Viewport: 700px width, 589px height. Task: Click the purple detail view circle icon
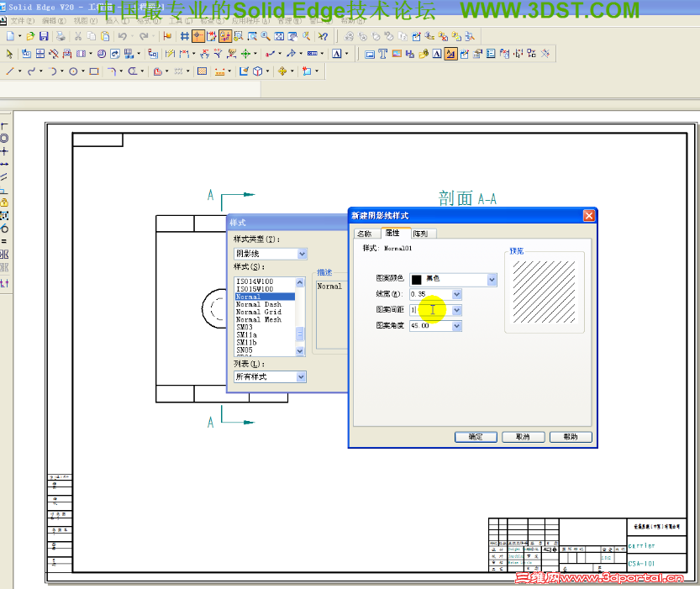[x=102, y=54]
